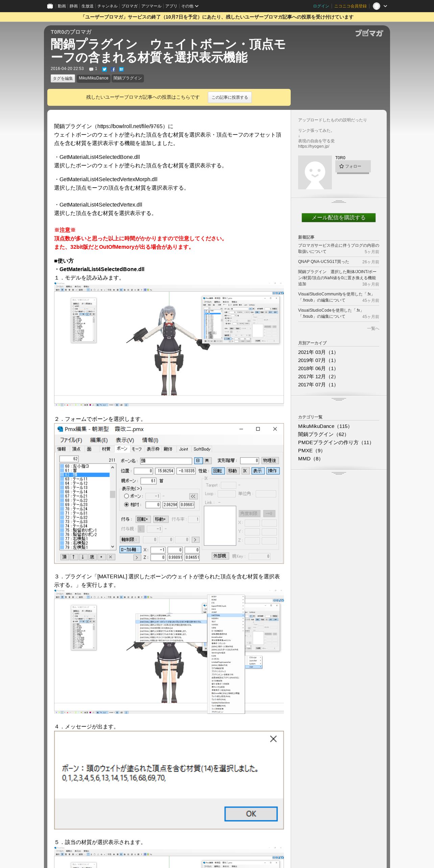Image resolution: width=434 pixels, height=868 pixels.
Task: Open T0R0のブロマガ blog home link
Action: (71, 32)
